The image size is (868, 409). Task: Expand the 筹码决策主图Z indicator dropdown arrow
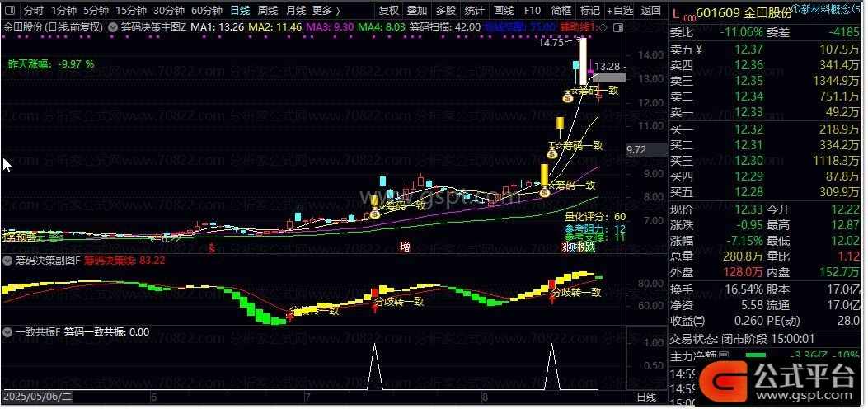click(113, 26)
